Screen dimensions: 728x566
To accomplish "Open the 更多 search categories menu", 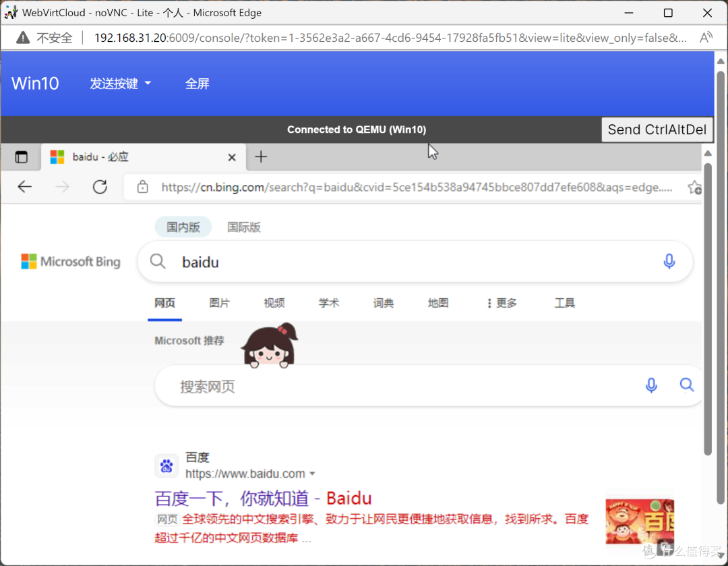I will (x=502, y=303).
